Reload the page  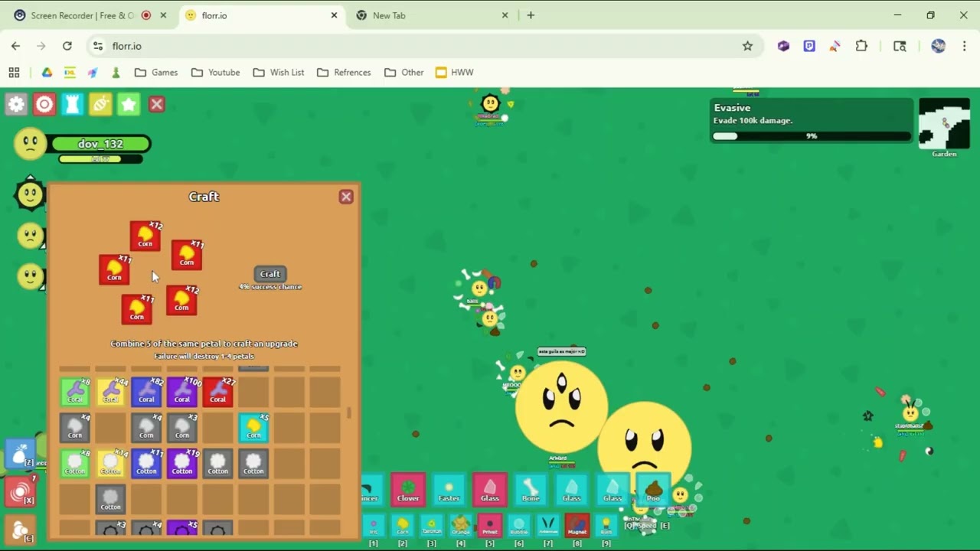click(67, 46)
